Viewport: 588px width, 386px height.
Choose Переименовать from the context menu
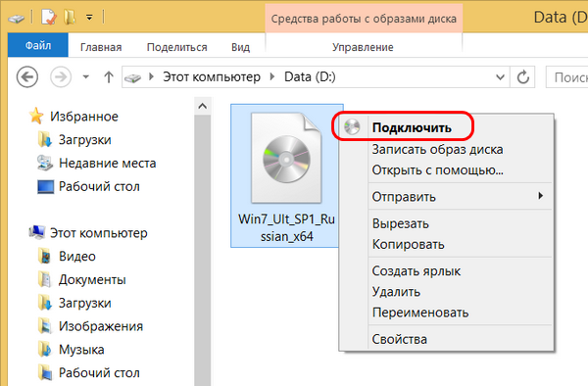click(447, 313)
